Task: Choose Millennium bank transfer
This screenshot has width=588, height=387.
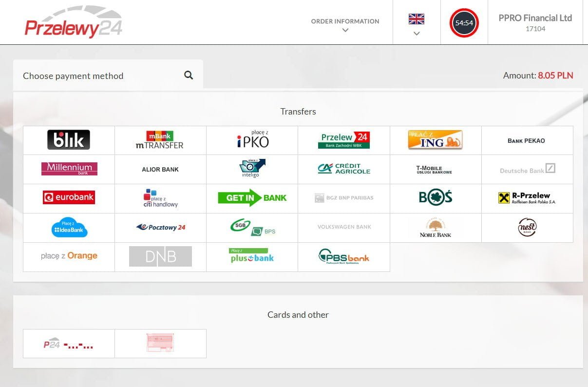Action: 69,169
